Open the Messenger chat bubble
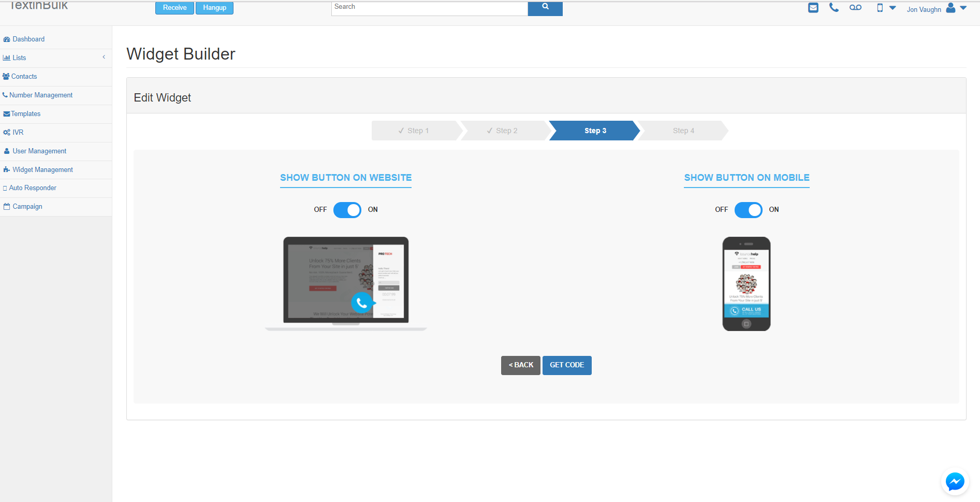 [955, 482]
